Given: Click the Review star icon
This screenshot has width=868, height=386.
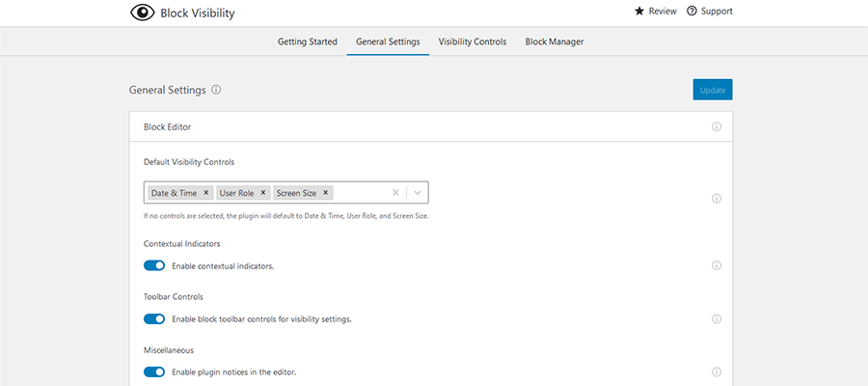Looking at the screenshot, I should click(x=638, y=12).
